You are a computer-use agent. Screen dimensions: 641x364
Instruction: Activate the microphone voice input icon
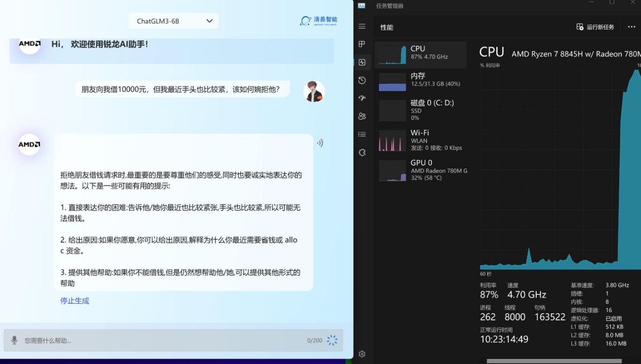[x=14, y=340]
